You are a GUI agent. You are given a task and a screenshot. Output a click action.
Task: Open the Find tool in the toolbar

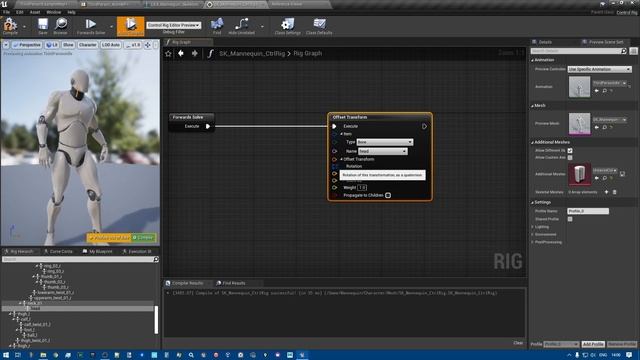point(217,25)
